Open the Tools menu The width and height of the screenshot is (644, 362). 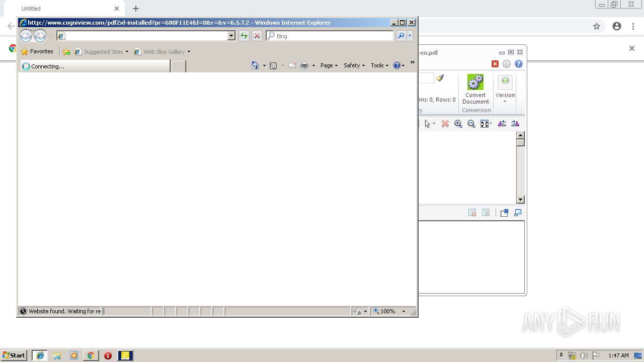380,65
